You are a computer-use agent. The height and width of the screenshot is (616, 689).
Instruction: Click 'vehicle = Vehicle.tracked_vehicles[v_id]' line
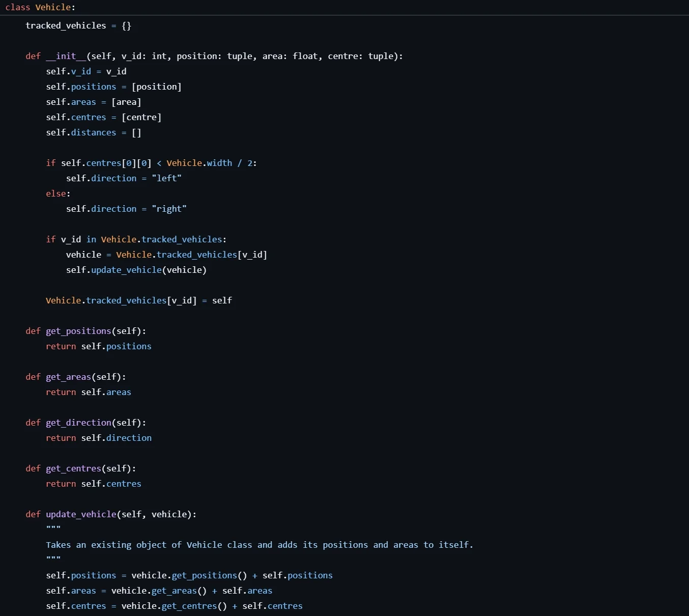point(166,255)
